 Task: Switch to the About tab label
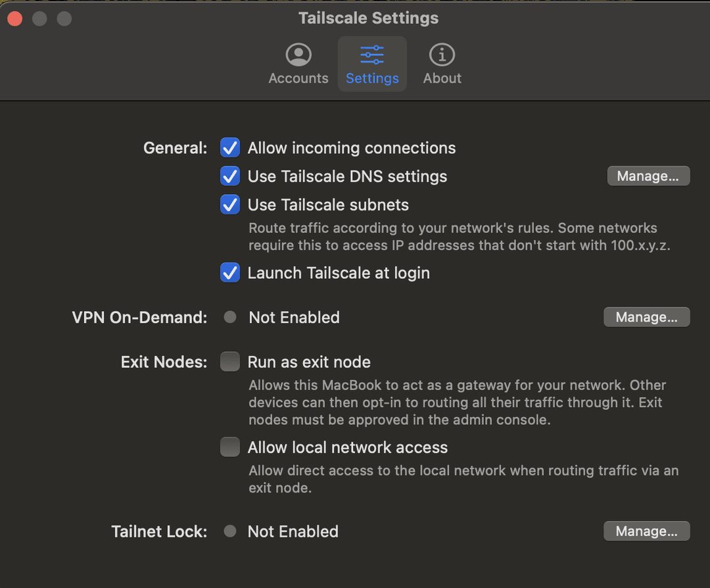(x=442, y=78)
